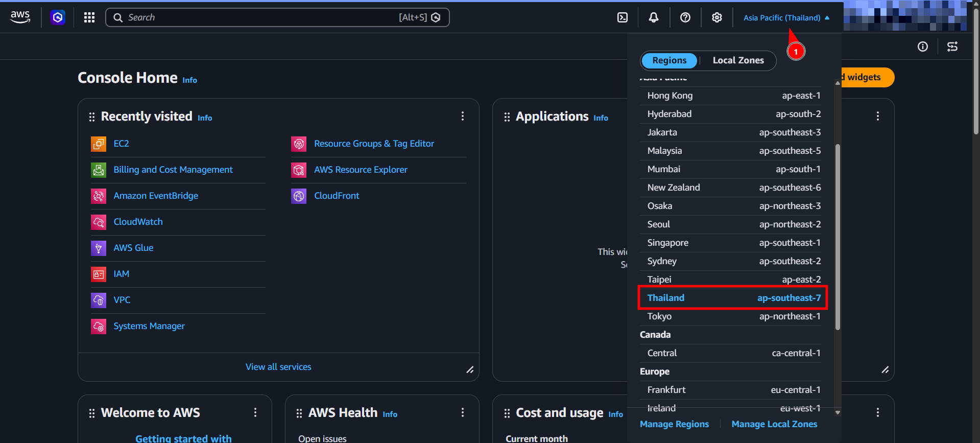Switch to the Local Zones tab
This screenshot has height=443, width=980.
click(738, 61)
